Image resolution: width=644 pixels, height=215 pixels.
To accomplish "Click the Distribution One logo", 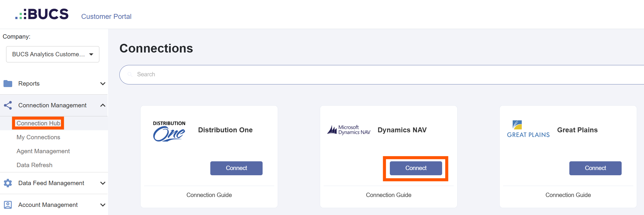I will pyautogui.click(x=169, y=131).
